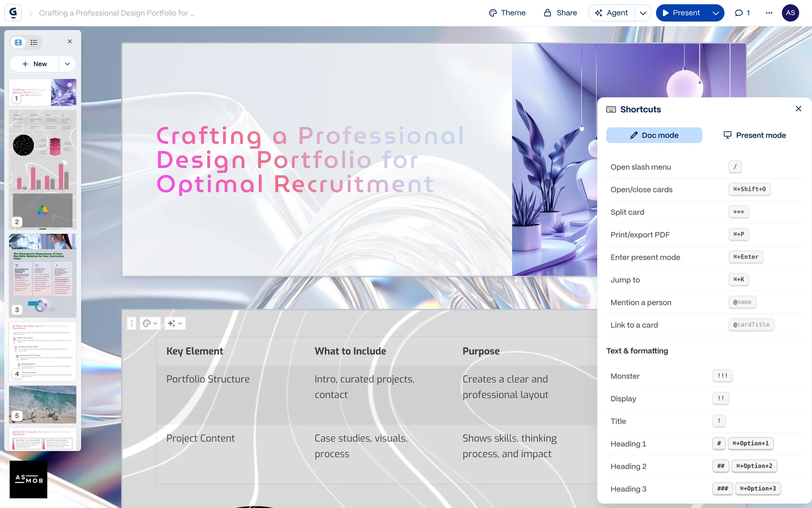Expand the Present options dropdown arrow
This screenshot has width=812, height=508.
pos(716,13)
